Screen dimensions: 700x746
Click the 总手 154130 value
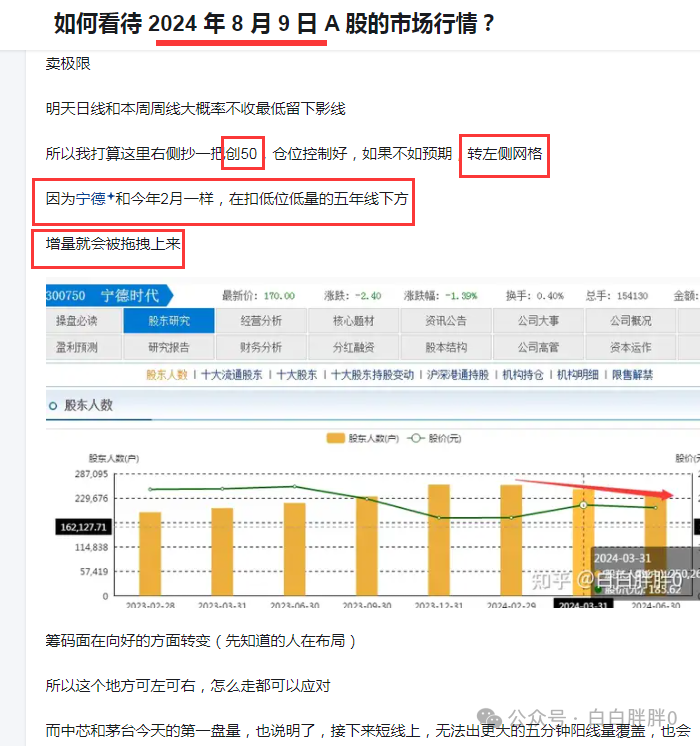(632, 296)
